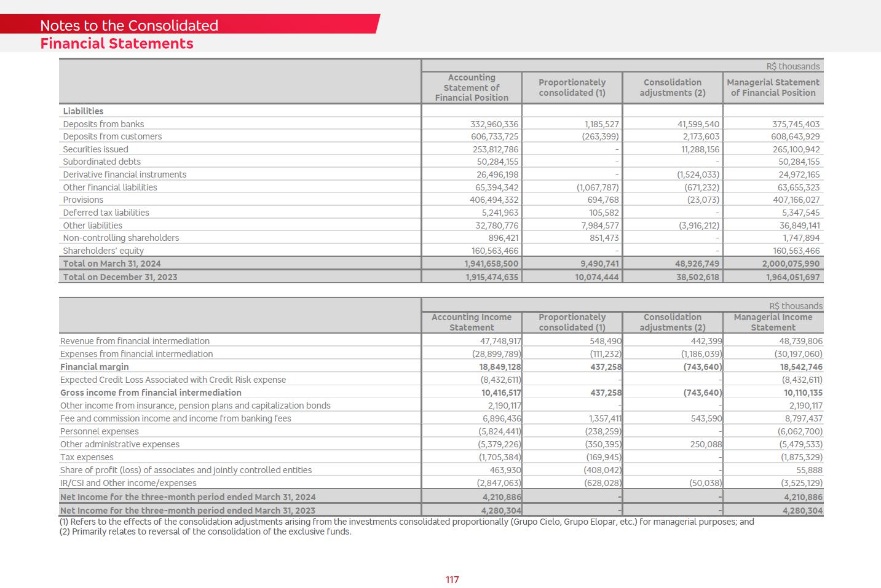Click the "Personnel expenses" row label
This screenshot has height=588, width=881.
pyautogui.click(x=100, y=431)
